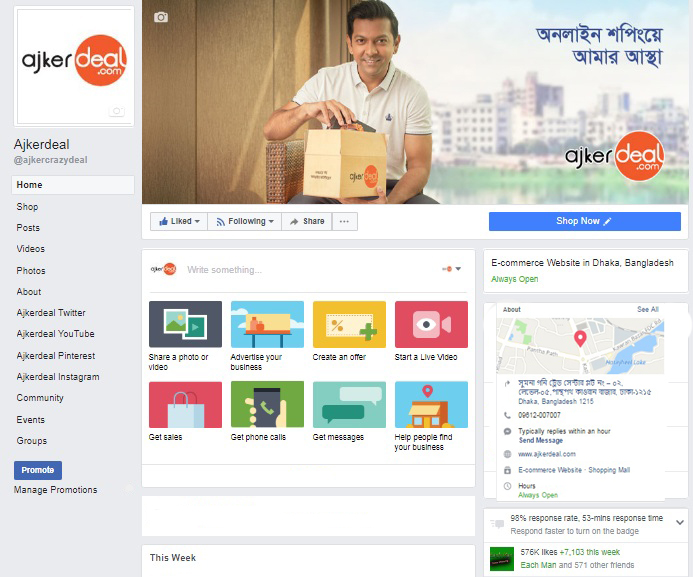
Task: Click the Get messages chat bubbles tile
Action: 349,405
